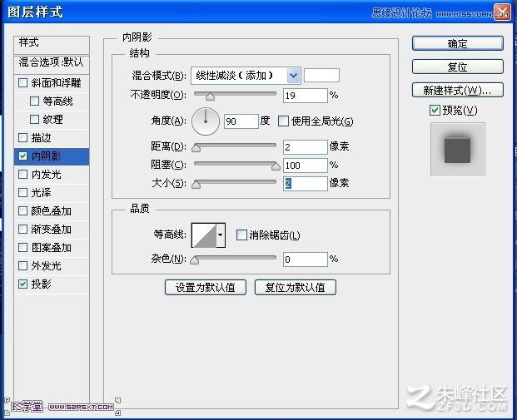The height and width of the screenshot is (420, 517).
Task: Select the 渐变叠加 list entry
Action: click(x=52, y=229)
